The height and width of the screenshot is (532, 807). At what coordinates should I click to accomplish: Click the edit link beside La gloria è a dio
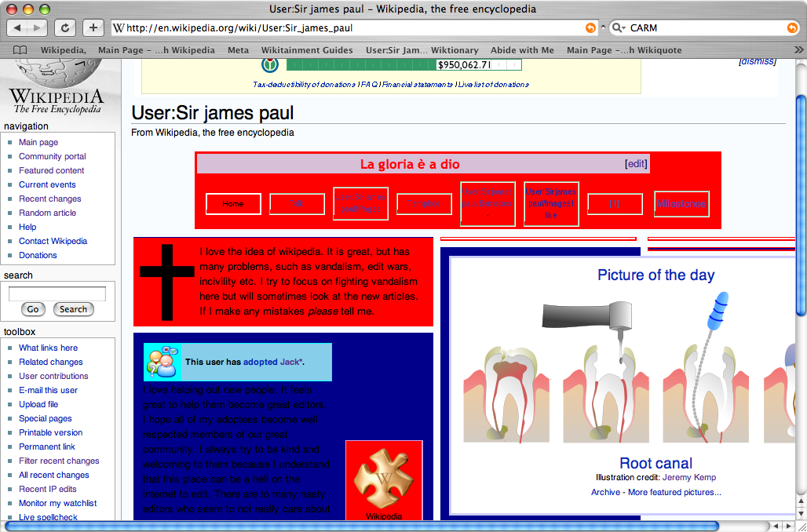click(x=636, y=164)
